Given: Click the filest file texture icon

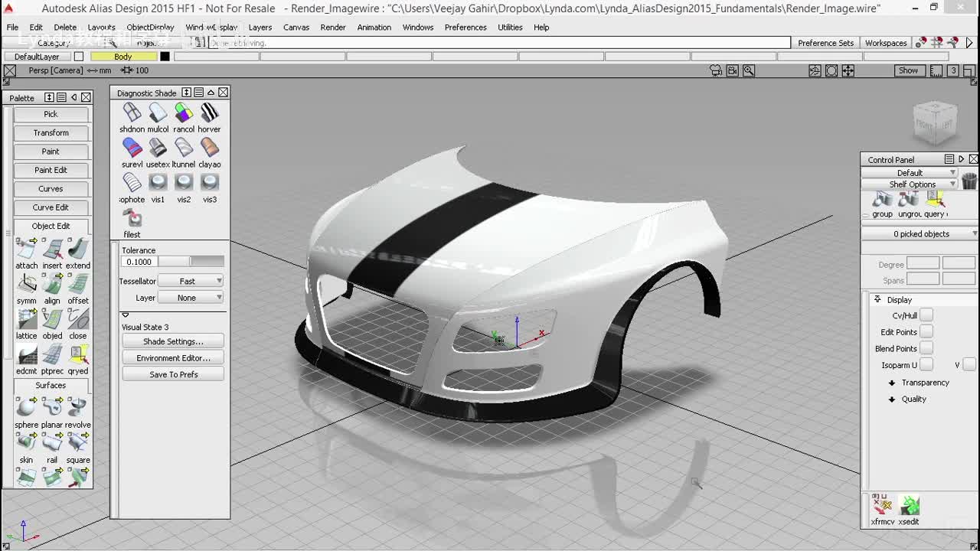Looking at the screenshot, I should pyautogui.click(x=132, y=217).
